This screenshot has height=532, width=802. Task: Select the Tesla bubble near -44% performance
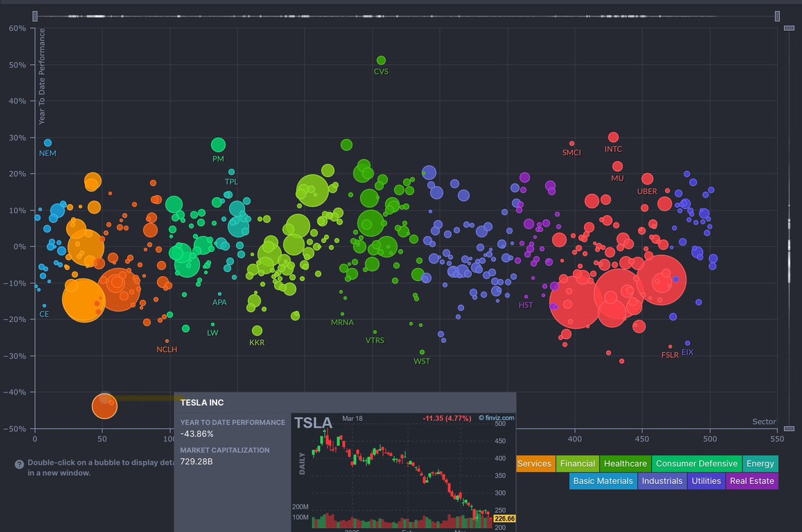point(105,406)
